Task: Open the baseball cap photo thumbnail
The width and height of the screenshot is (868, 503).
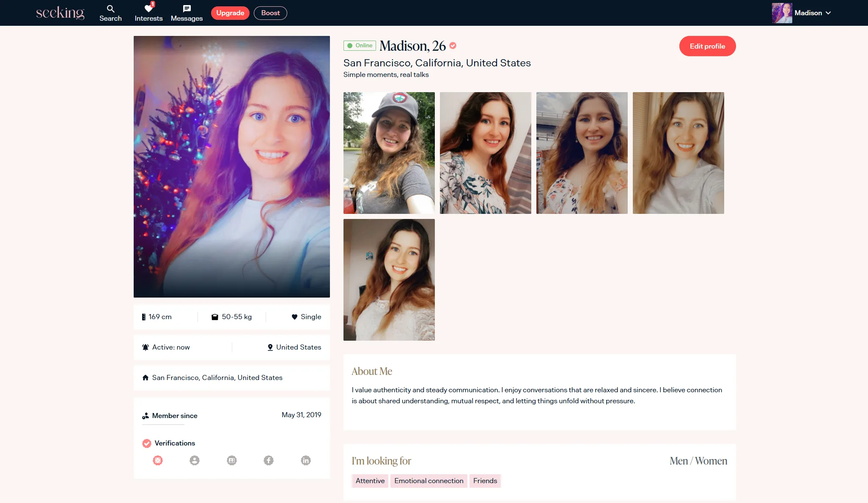Action: [389, 153]
